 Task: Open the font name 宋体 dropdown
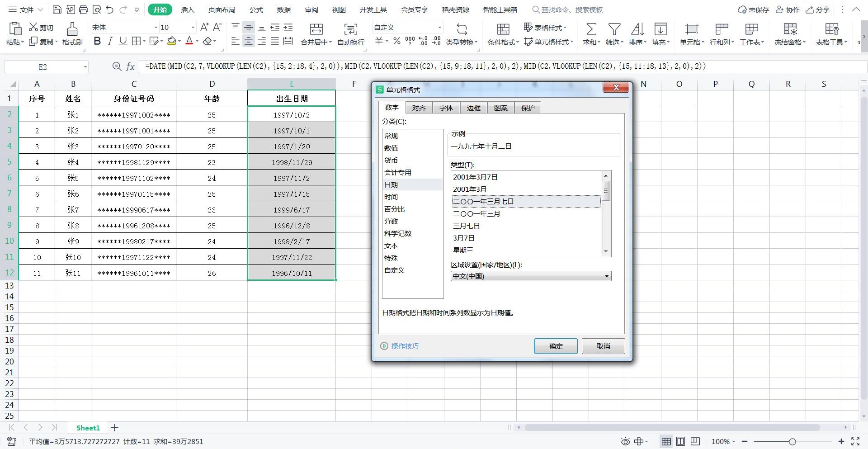[x=156, y=28]
